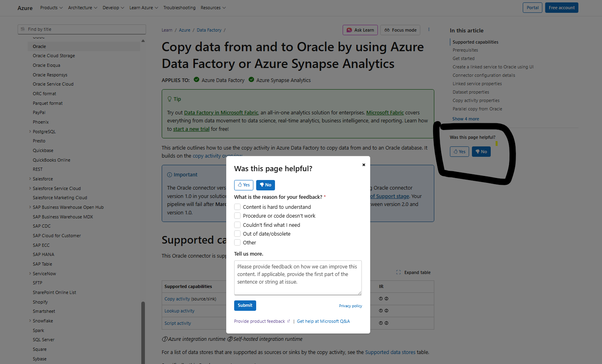Open the Architecture menu

(x=82, y=8)
